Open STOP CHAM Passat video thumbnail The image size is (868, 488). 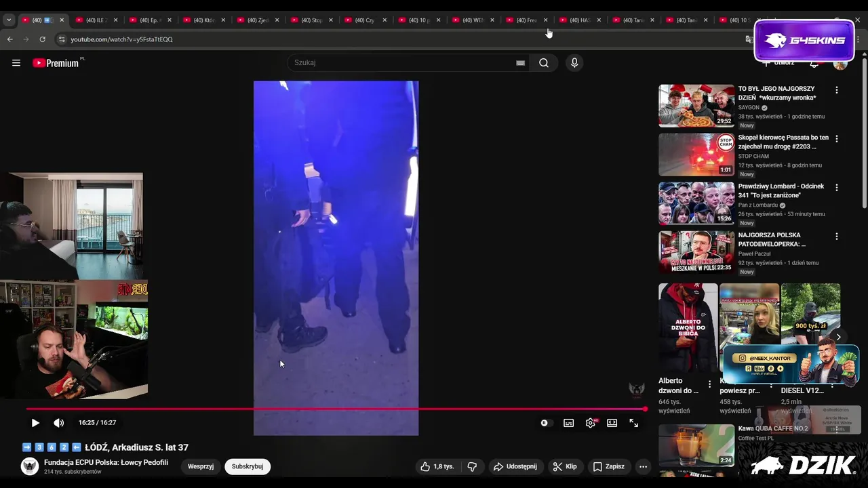696,155
